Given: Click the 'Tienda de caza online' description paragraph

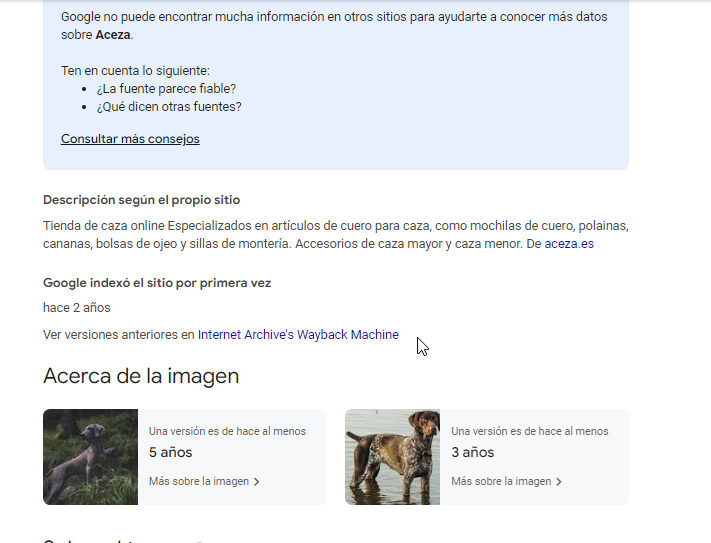Looking at the screenshot, I should (336, 235).
